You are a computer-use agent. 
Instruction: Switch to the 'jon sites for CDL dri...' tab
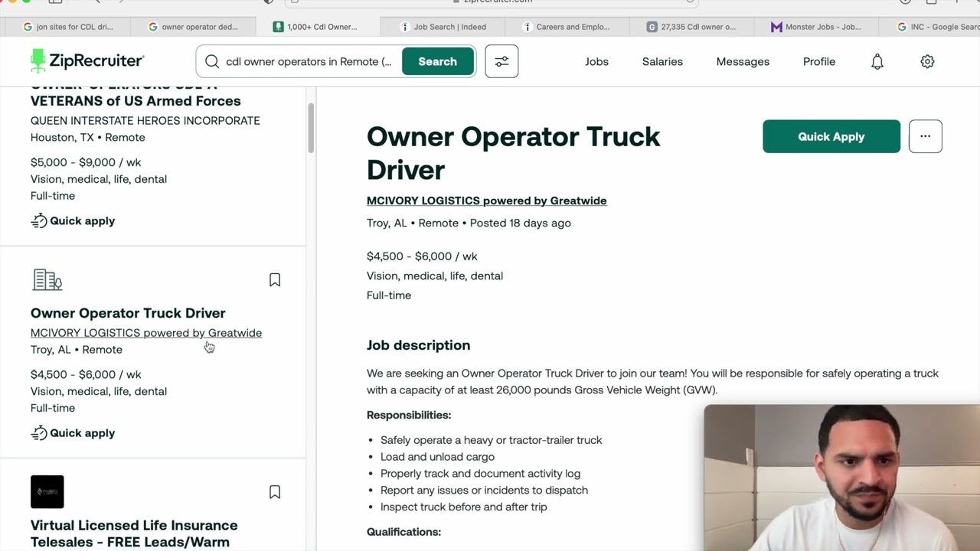(x=67, y=27)
